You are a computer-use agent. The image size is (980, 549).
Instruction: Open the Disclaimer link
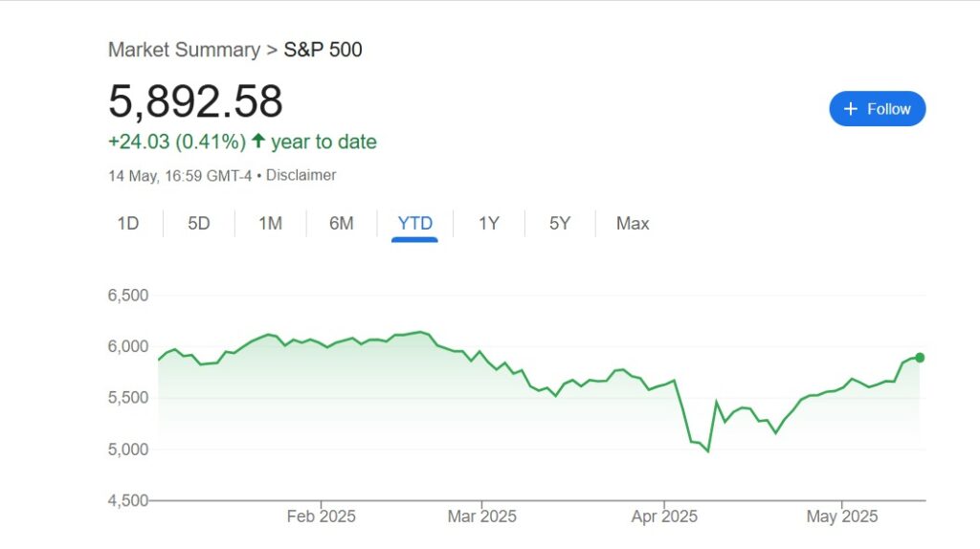coord(301,175)
